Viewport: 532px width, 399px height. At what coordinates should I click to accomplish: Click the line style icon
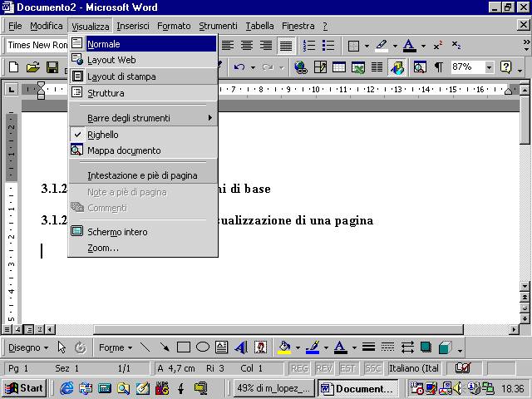[368, 347]
